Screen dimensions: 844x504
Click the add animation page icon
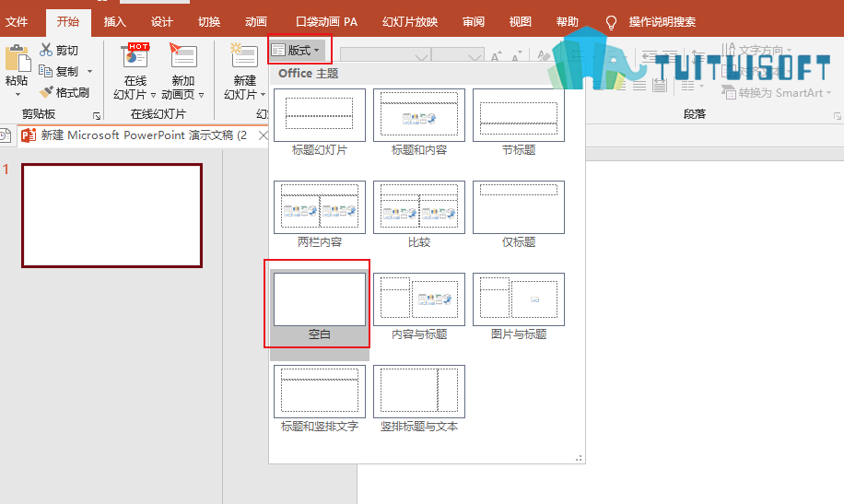tap(183, 56)
